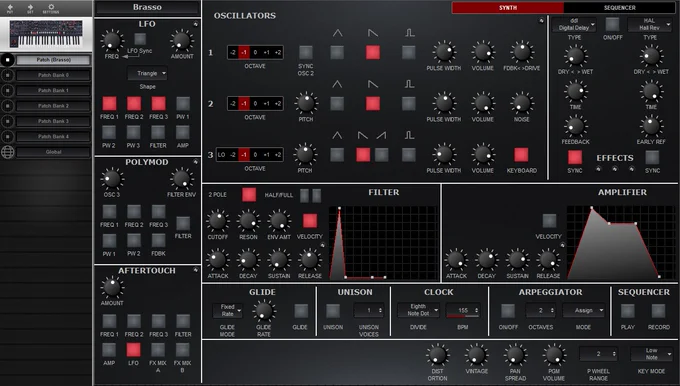Select the triangle wave on oscillator 2
Image resolution: width=680 pixels, height=386 pixels.
[x=337, y=104]
